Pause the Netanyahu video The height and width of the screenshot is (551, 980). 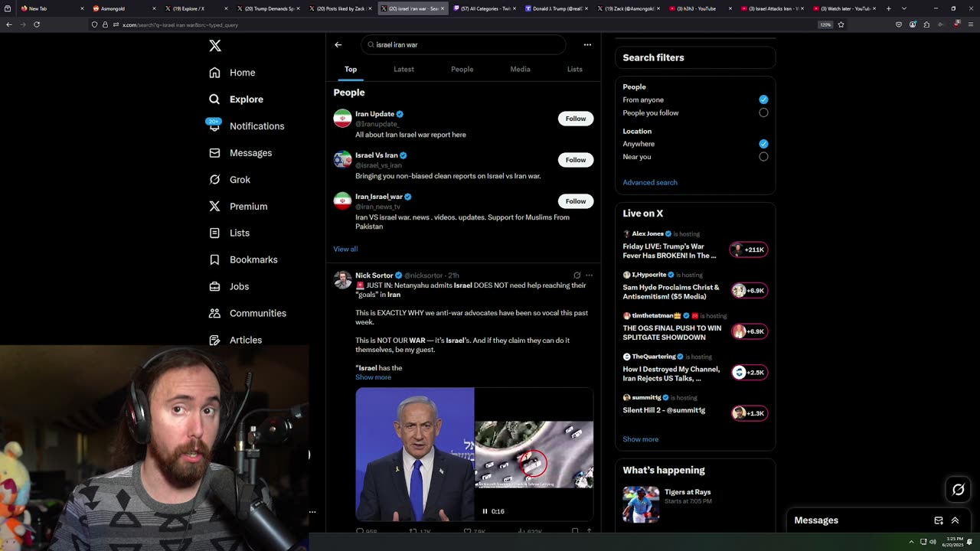(485, 511)
